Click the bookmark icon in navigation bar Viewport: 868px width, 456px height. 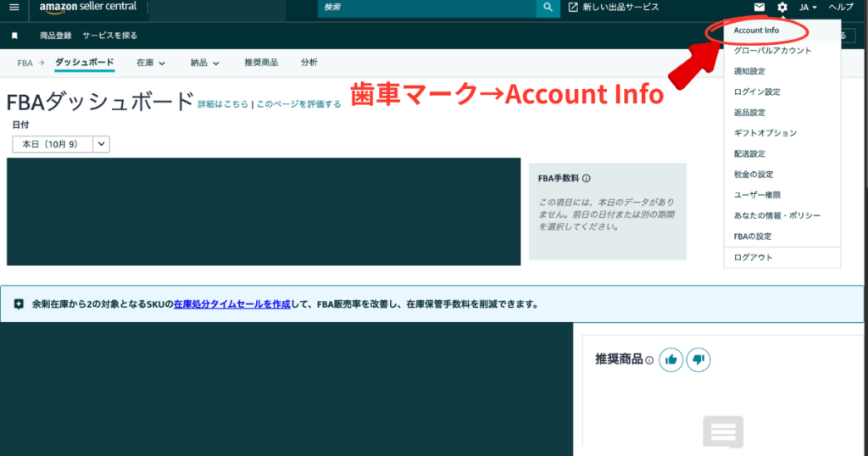14,36
